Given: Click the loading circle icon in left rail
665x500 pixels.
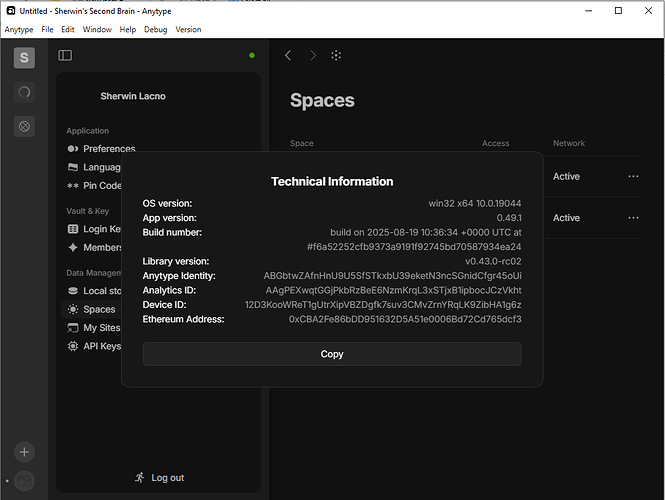Looking at the screenshot, I should pyautogui.click(x=24, y=92).
